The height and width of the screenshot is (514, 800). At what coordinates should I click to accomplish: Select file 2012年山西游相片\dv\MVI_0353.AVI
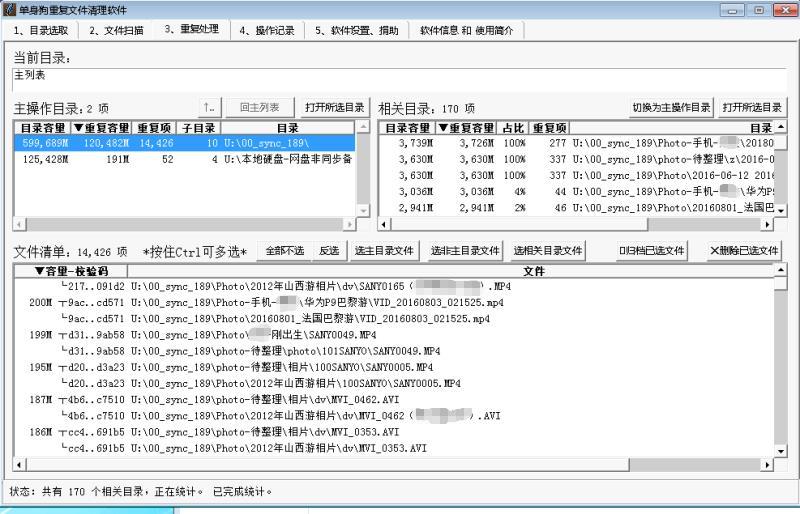(394, 448)
